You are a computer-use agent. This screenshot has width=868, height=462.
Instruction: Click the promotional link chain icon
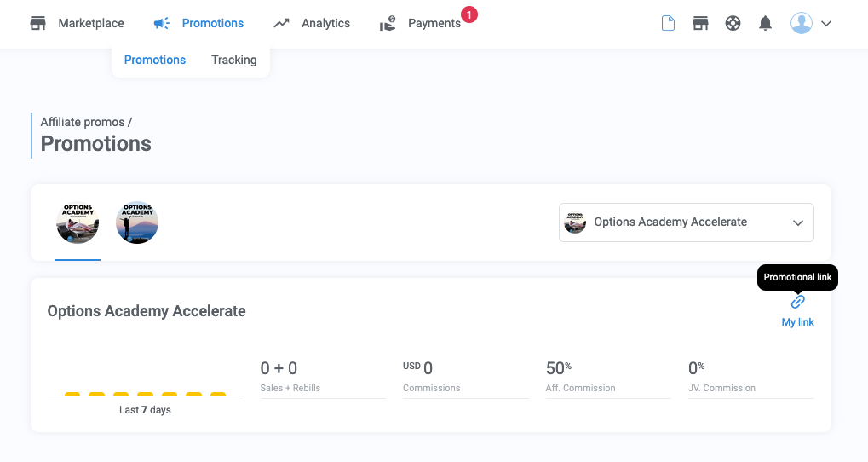click(797, 302)
